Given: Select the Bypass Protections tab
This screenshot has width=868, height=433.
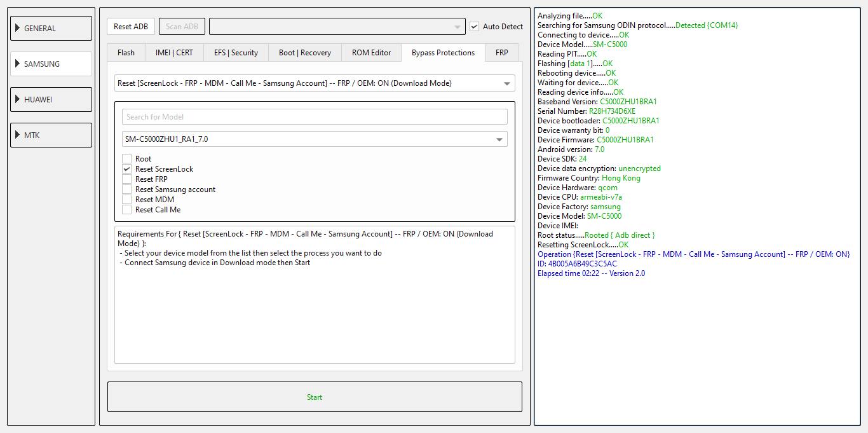Looking at the screenshot, I should (x=443, y=53).
